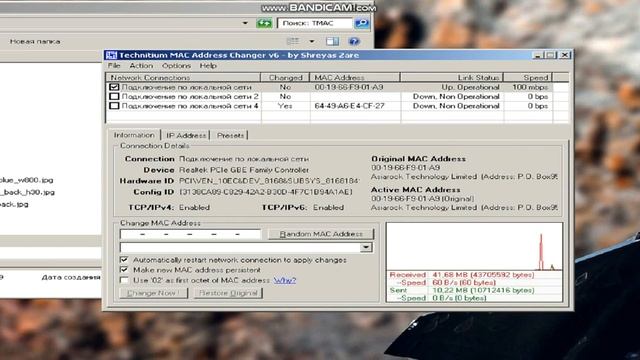Select the 100 mbps speed cell
Viewport: 640px width, 360px height.
pyautogui.click(x=530, y=87)
